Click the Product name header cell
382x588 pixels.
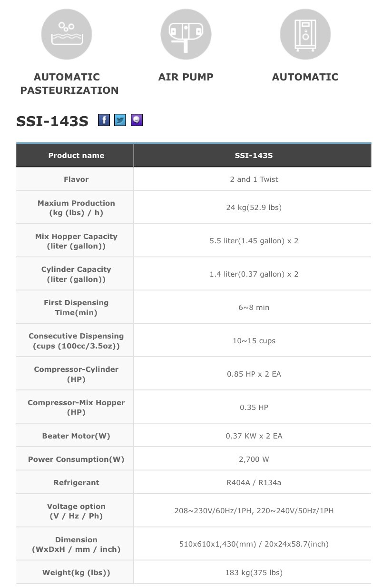(76, 155)
